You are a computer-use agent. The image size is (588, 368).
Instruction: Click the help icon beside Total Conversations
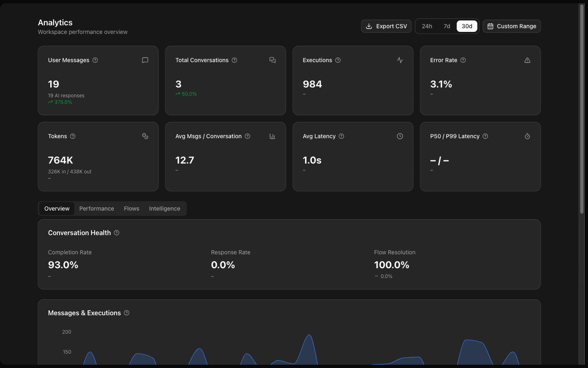tap(234, 60)
